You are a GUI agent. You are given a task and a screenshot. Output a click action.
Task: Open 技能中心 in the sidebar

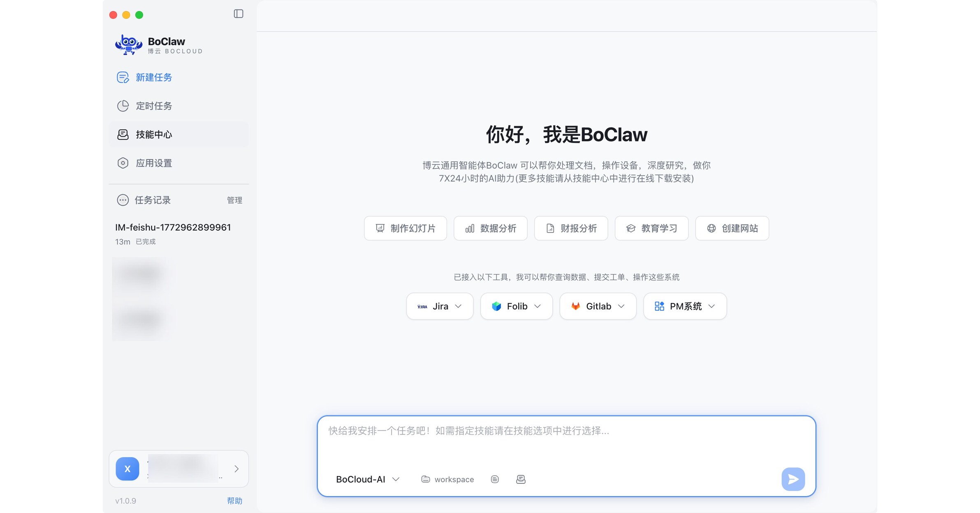(x=154, y=134)
